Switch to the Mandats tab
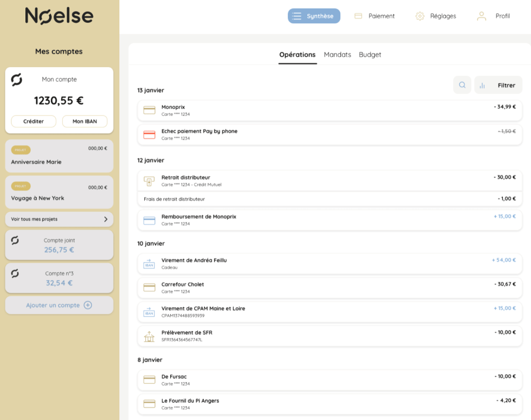This screenshot has width=531, height=420. tap(337, 55)
